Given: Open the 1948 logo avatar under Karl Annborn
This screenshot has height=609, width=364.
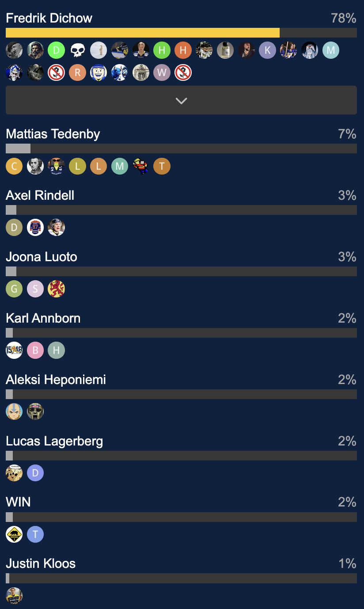Looking at the screenshot, I should pyautogui.click(x=14, y=350).
